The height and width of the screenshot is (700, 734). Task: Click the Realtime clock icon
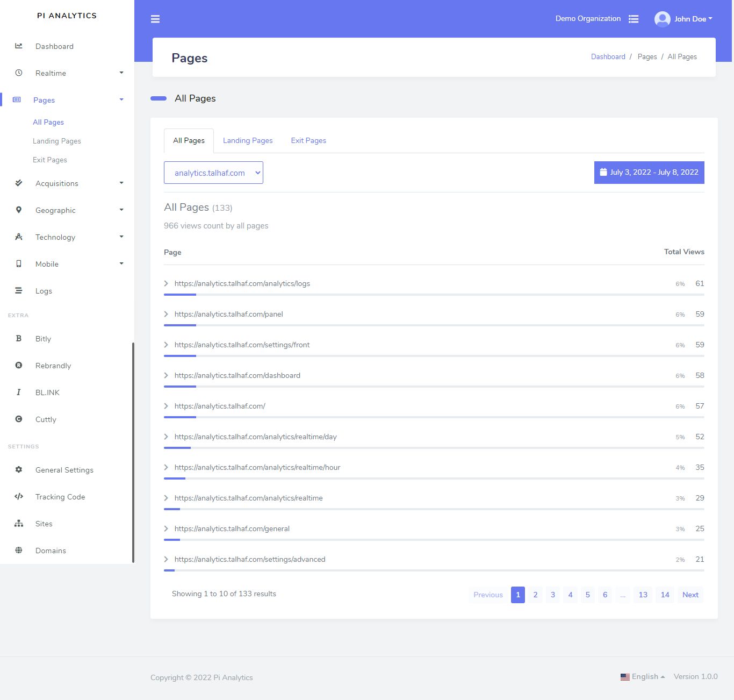19,73
